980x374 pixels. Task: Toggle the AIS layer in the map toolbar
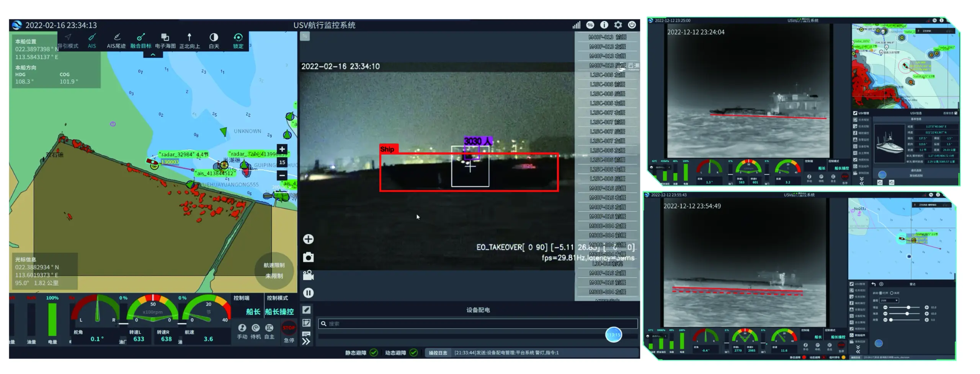[92, 41]
